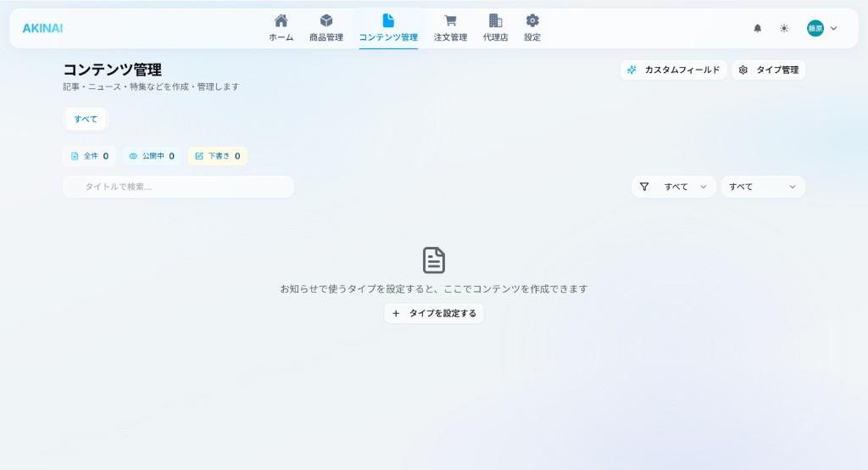Filter by 公開中 published items
Viewport: 868px width, 470px height.
[153, 156]
